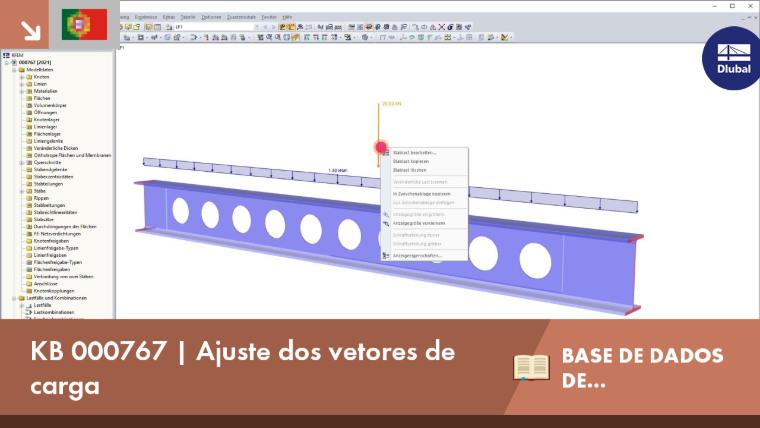
Task: Click the Dlubal logo badge
Action: 733,58
